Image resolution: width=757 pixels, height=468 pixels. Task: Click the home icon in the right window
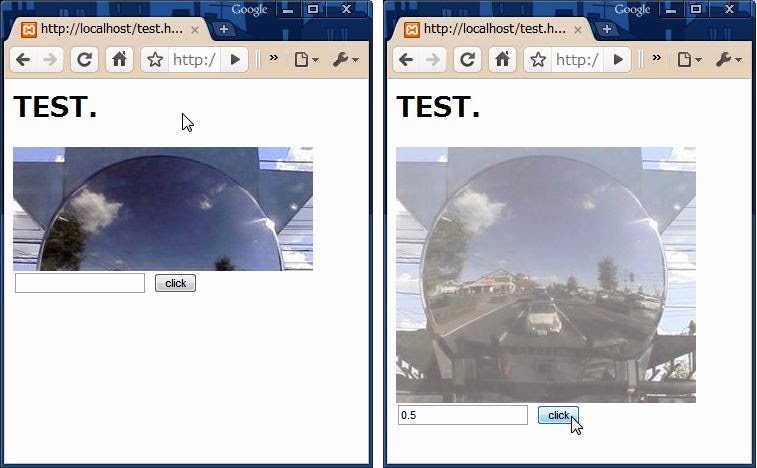pyautogui.click(x=502, y=60)
